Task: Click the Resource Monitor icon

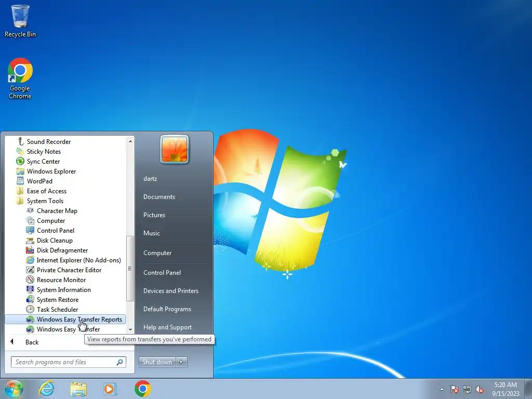Action: coord(30,280)
